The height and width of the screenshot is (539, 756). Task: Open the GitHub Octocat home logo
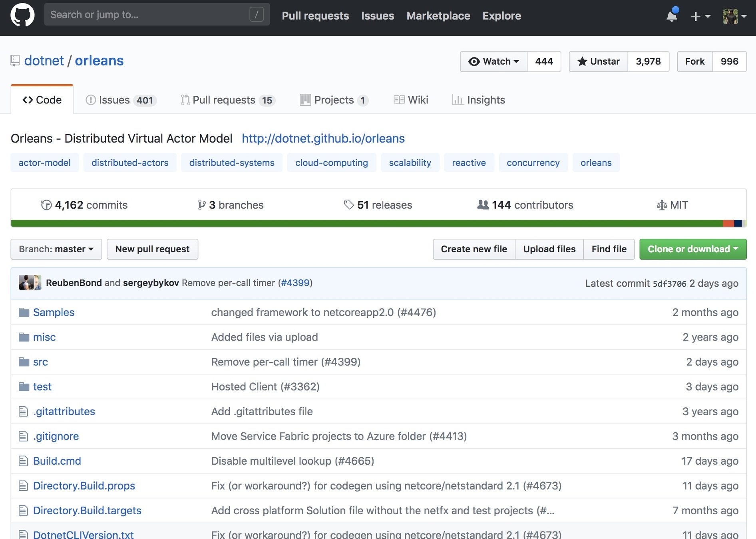click(x=22, y=15)
